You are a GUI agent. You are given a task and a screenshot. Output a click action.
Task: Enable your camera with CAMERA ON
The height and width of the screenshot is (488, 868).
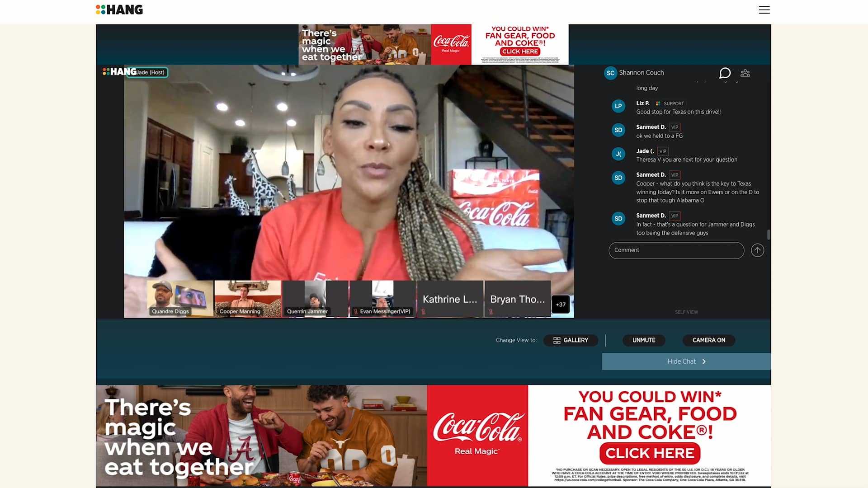[708, 340]
